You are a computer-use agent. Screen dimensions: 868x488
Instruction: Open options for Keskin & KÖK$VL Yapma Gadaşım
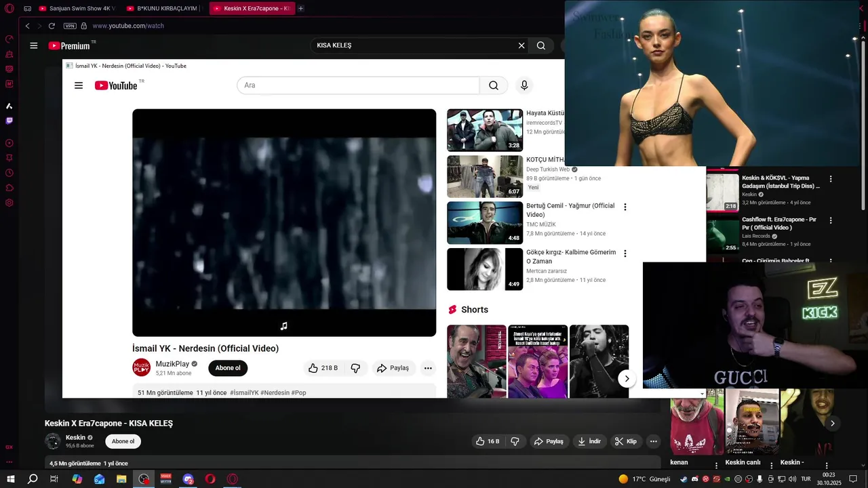tap(831, 179)
